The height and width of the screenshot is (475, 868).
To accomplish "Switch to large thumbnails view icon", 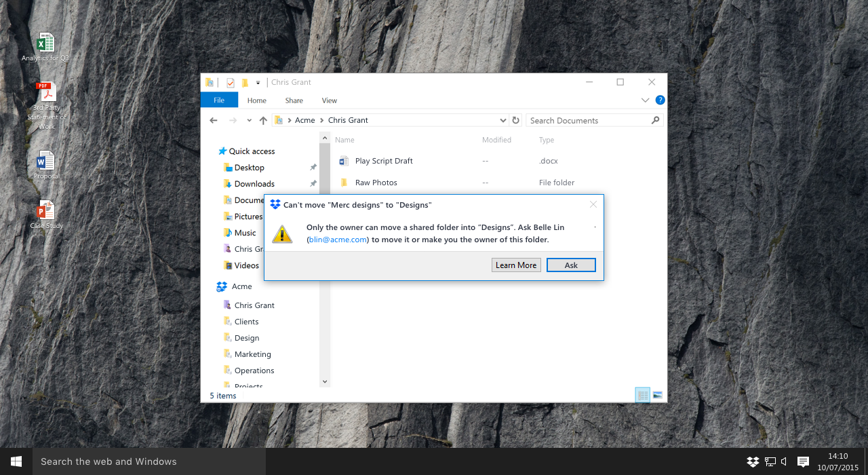I will 657,395.
